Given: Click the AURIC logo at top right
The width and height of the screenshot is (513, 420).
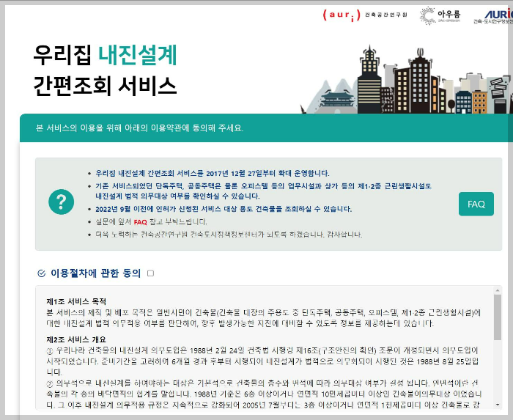Looking at the screenshot, I should click(x=493, y=16).
